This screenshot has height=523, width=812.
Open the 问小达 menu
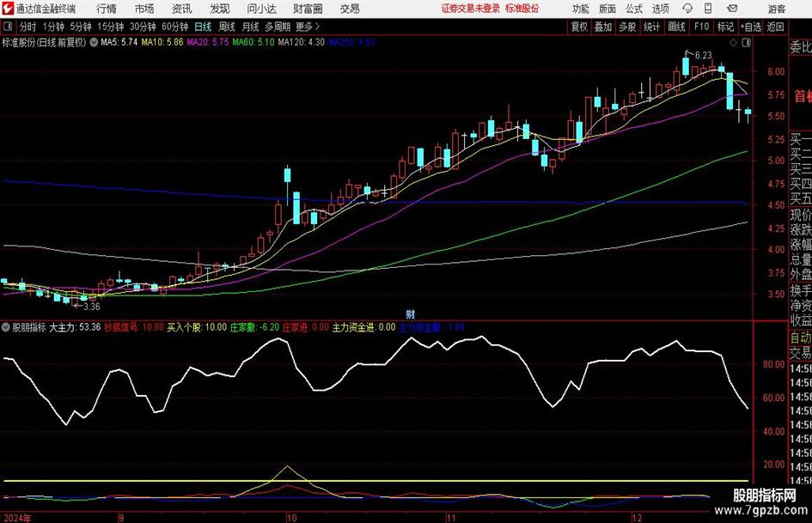click(x=261, y=9)
